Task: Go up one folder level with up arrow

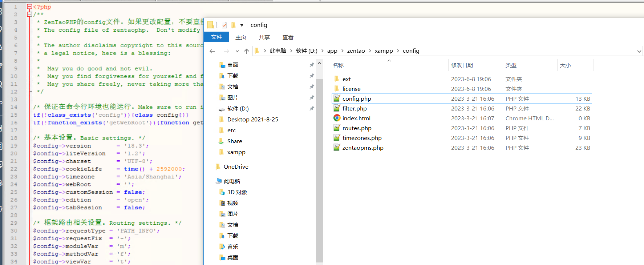Action: pos(247,51)
